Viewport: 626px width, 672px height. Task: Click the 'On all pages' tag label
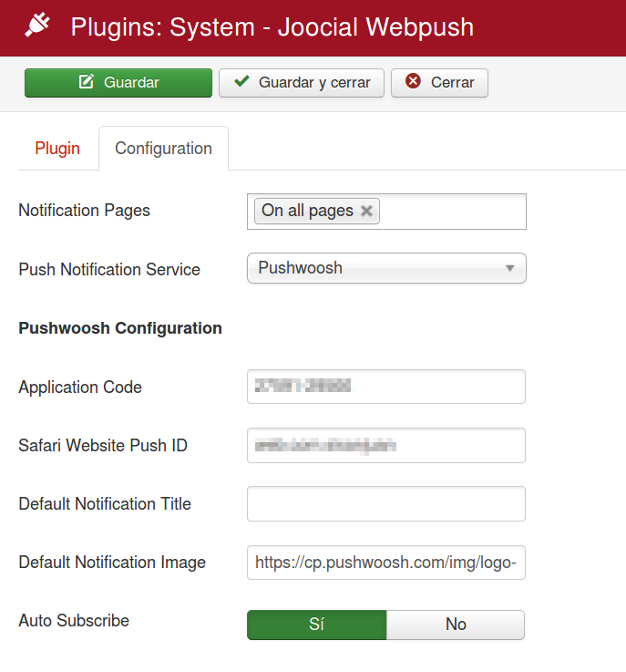[x=307, y=211]
